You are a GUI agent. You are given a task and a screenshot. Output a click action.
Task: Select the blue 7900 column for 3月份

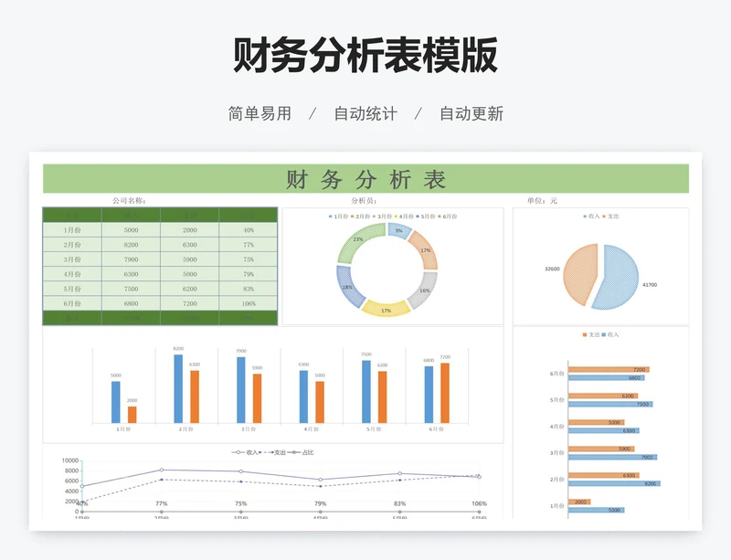pyautogui.click(x=241, y=390)
